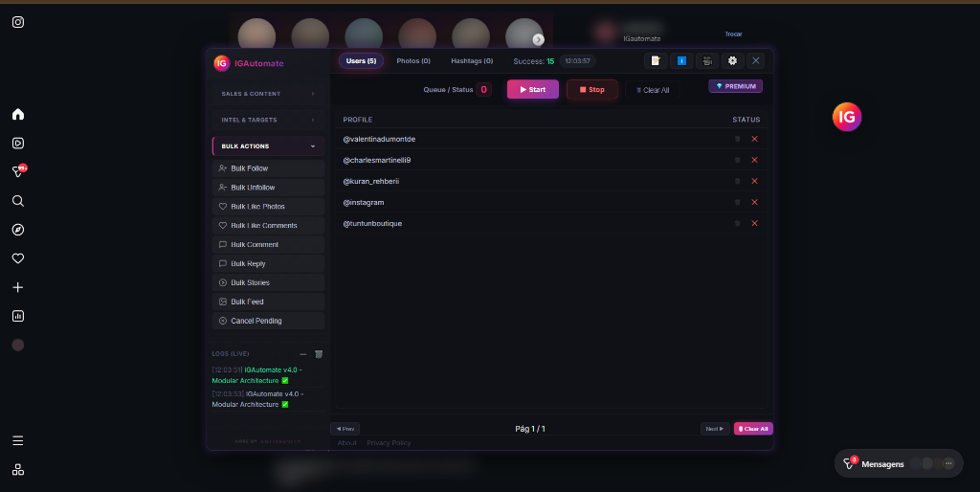This screenshot has height=492, width=980.
Task: Click the @charlesmartinelli9 profile entry
Action: point(377,160)
